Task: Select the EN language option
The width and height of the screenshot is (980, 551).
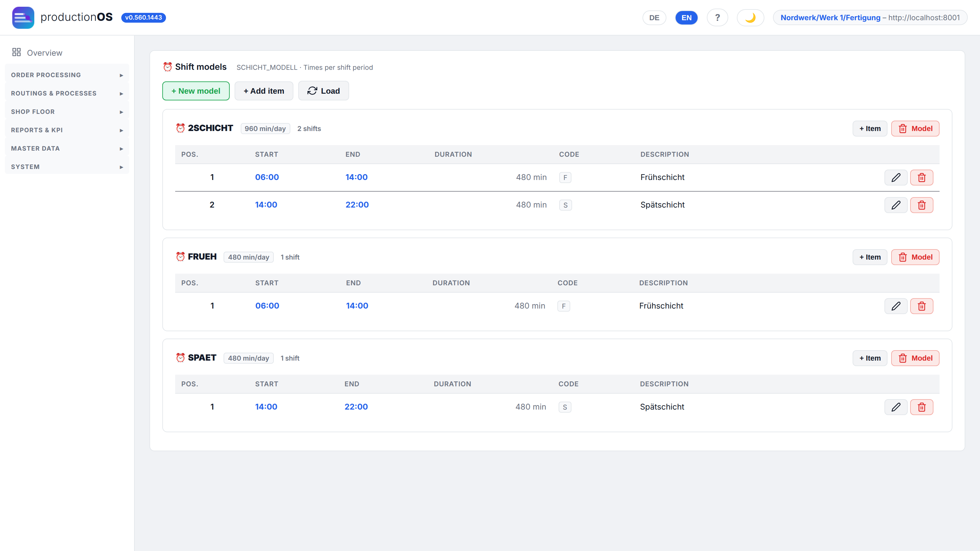Action: (686, 17)
